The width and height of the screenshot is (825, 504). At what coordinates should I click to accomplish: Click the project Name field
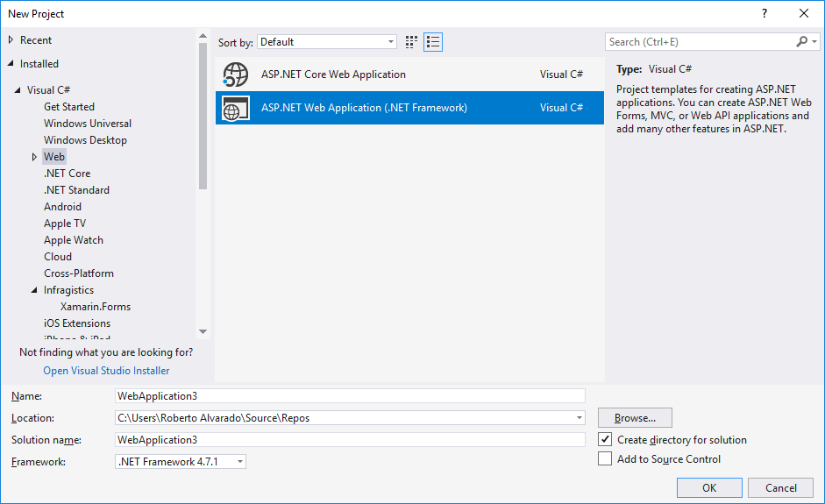click(350, 395)
